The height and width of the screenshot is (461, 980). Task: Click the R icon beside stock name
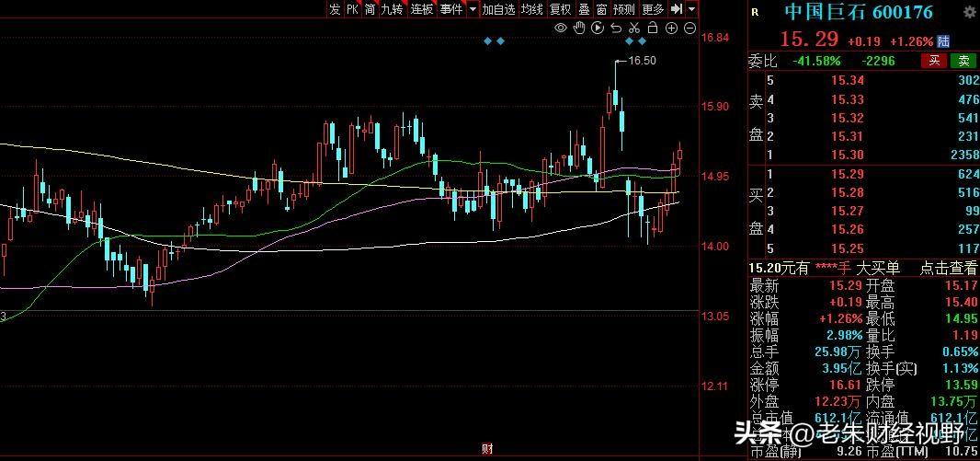756,11
